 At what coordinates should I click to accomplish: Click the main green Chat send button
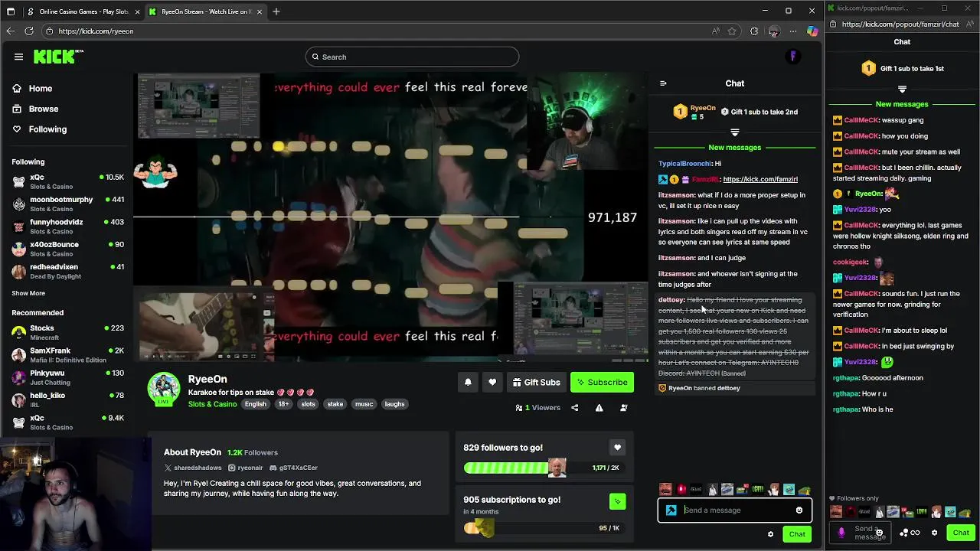(797, 534)
